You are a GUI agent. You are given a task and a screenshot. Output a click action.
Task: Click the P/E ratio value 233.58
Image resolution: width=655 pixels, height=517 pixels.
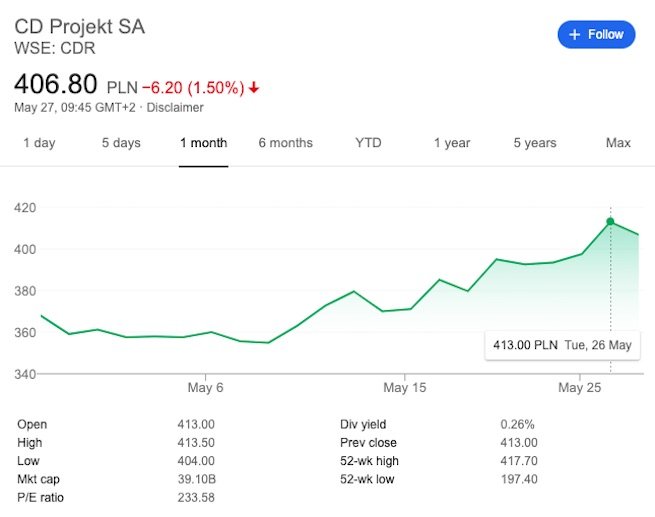click(196, 497)
